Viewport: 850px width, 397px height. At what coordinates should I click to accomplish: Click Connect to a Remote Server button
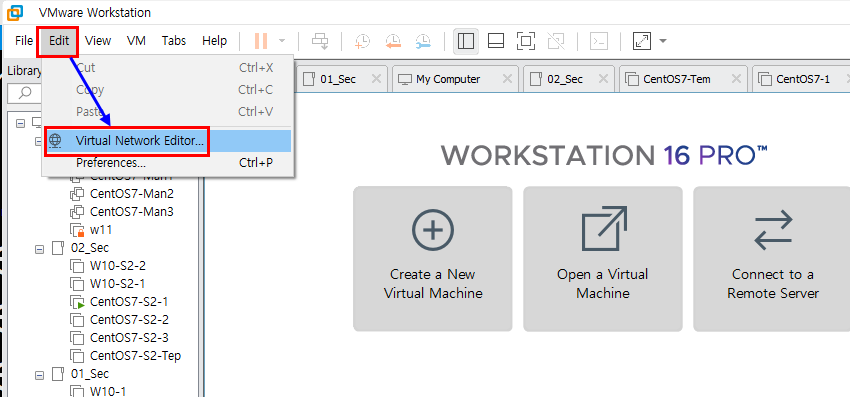(772, 259)
